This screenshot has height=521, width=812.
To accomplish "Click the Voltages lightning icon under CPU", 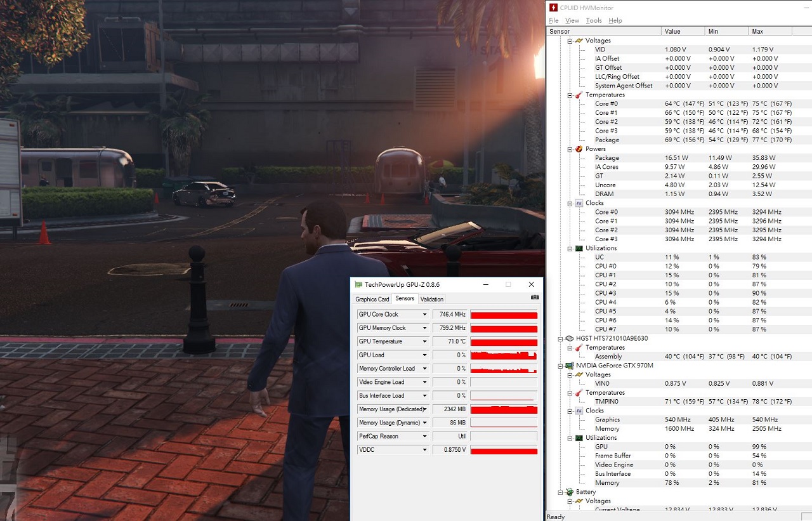I will 579,41.
